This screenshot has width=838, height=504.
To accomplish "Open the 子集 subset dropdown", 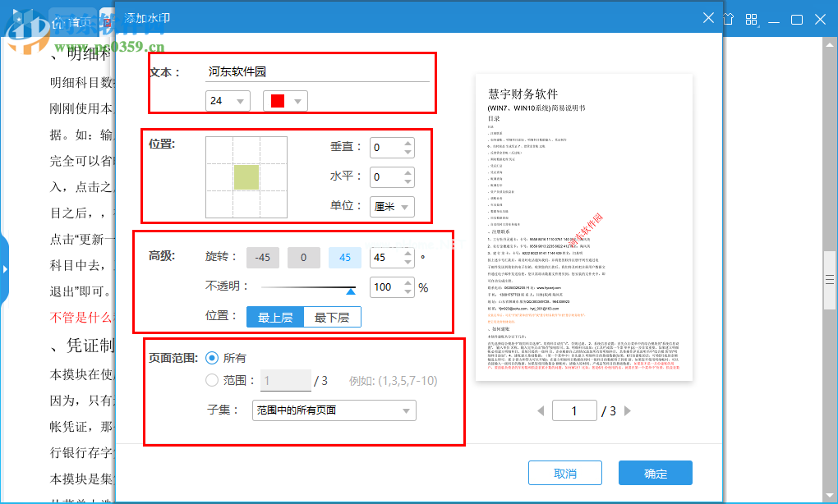I will click(332, 410).
